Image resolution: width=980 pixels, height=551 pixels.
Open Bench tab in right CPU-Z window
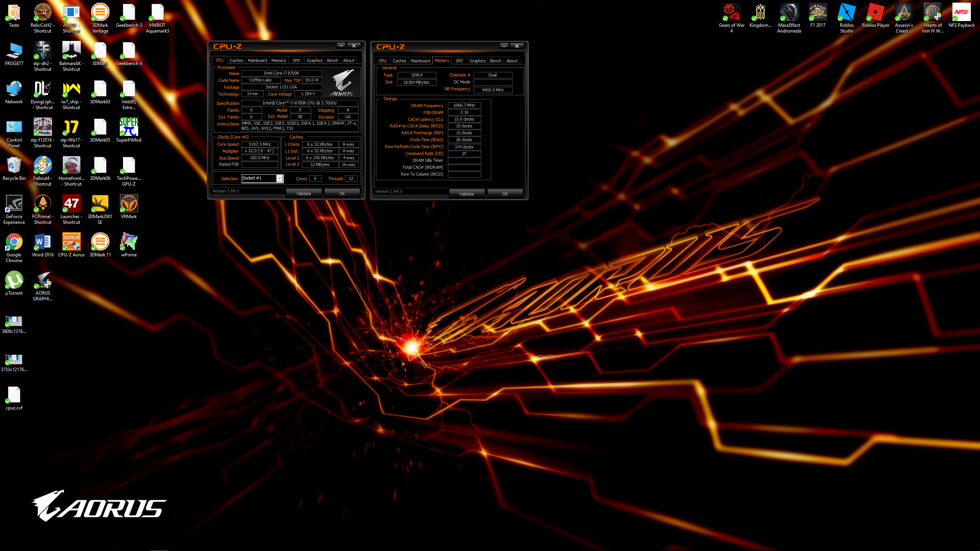[495, 61]
